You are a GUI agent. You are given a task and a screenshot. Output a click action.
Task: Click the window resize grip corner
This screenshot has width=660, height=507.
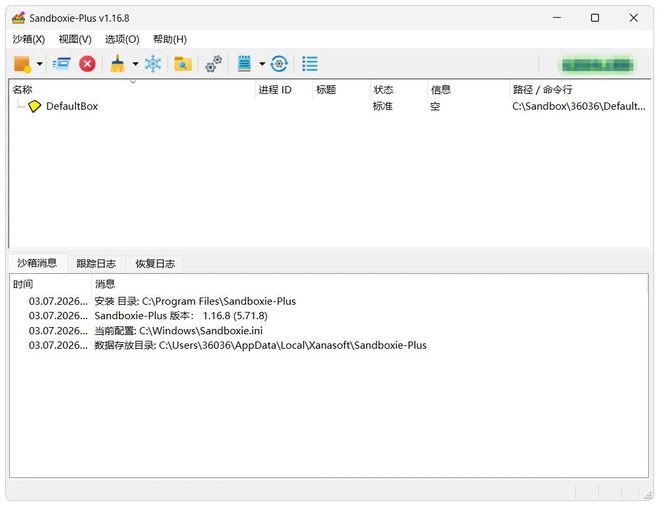point(647,495)
